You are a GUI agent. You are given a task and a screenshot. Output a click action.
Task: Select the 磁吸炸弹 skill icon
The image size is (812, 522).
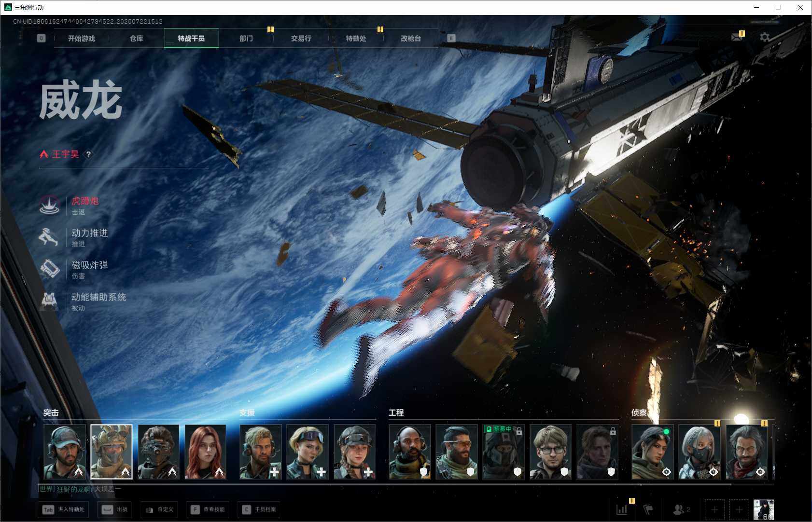[49, 269]
